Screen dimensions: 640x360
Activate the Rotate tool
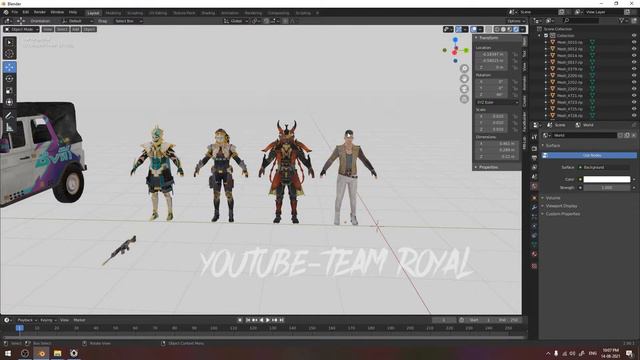click(x=10, y=79)
